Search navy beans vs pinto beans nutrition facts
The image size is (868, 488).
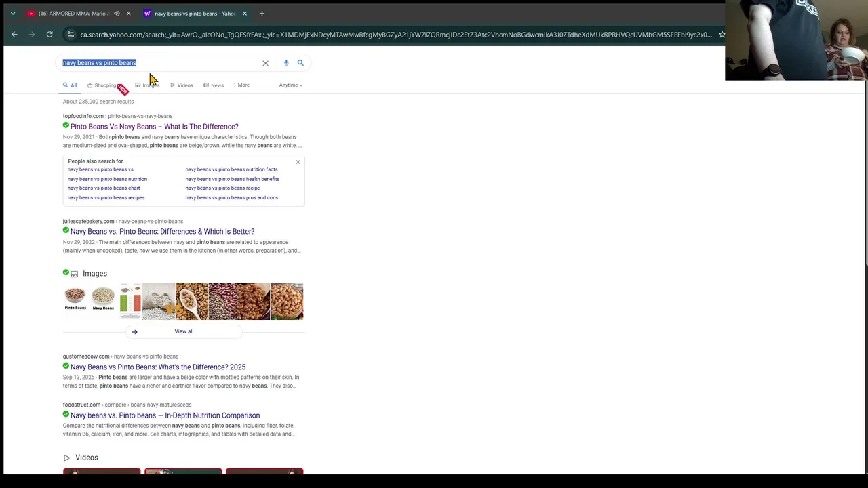click(231, 169)
